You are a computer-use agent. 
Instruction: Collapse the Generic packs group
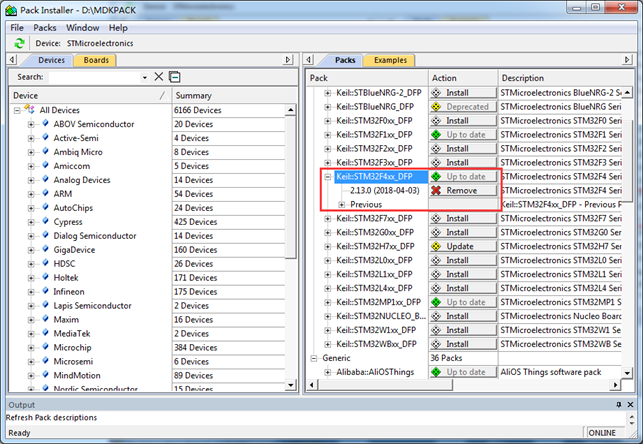pyautogui.click(x=314, y=358)
